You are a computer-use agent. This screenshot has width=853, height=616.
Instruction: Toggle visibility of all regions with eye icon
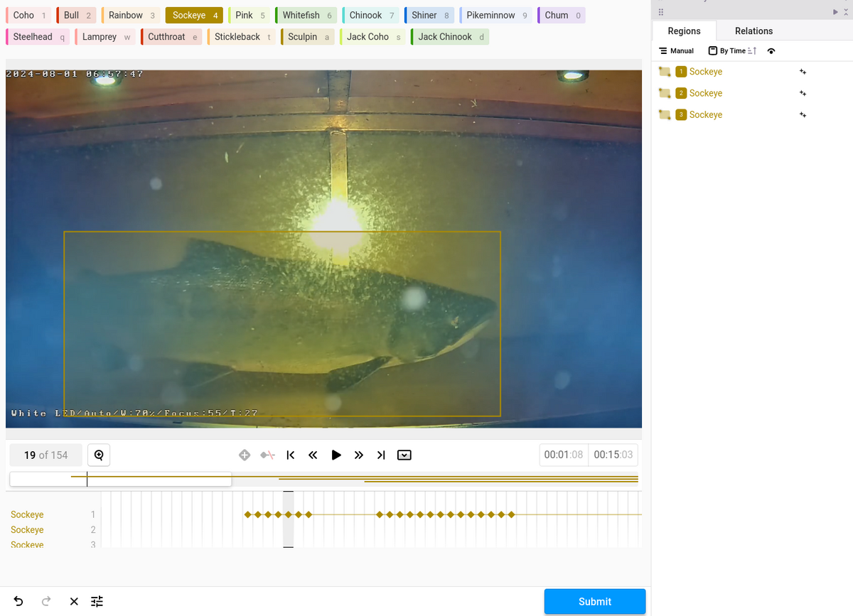click(771, 51)
